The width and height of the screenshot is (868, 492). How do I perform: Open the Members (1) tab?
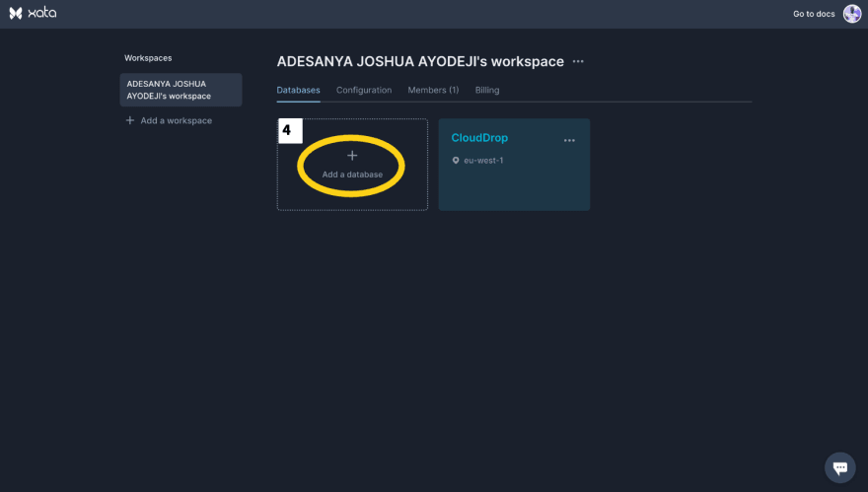(433, 90)
